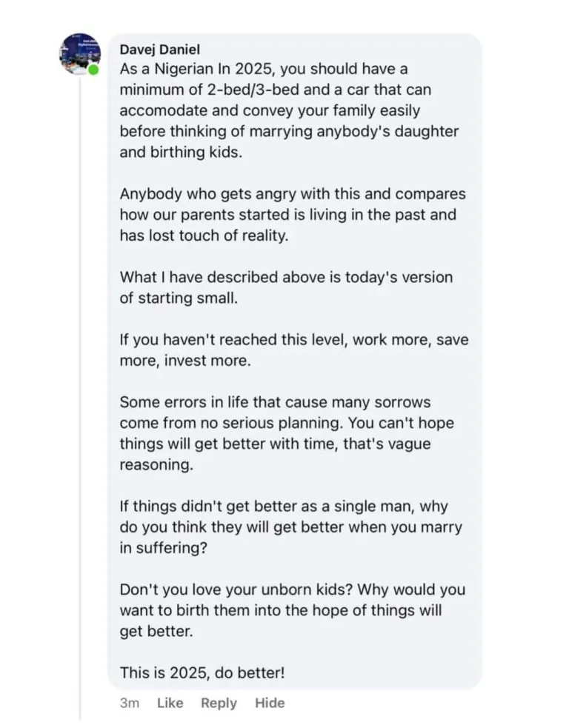Click the "Don't you love your unborn kids" paragraph
Screen dimensions: 569x728
tap(293, 611)
